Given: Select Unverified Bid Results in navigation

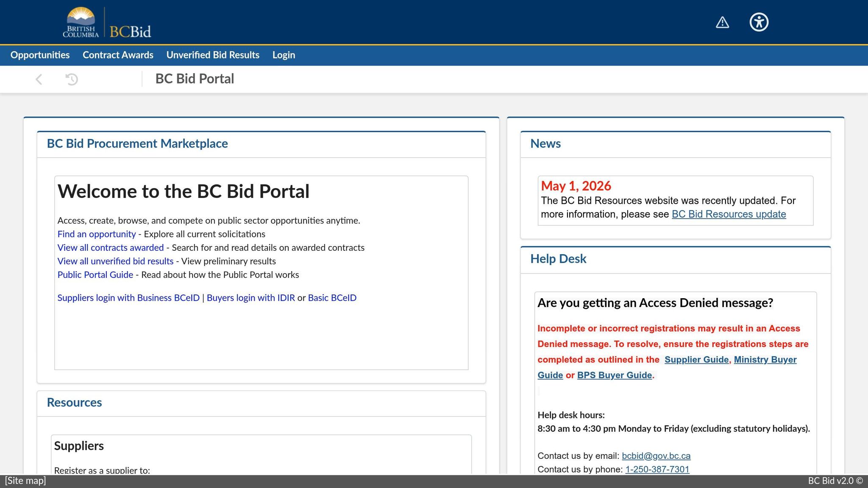Looking at the screenshot, I should [x=213, y=55].
